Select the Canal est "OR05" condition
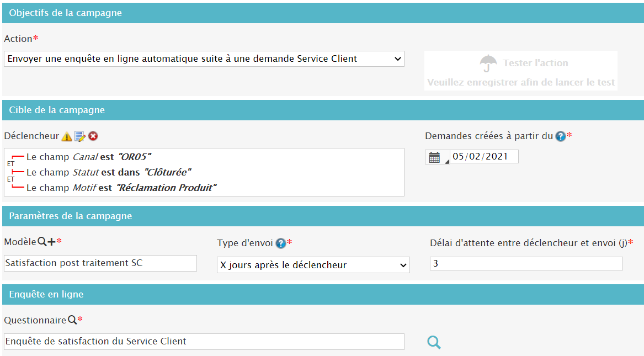The image size is (644, 356). click(89, 157)
